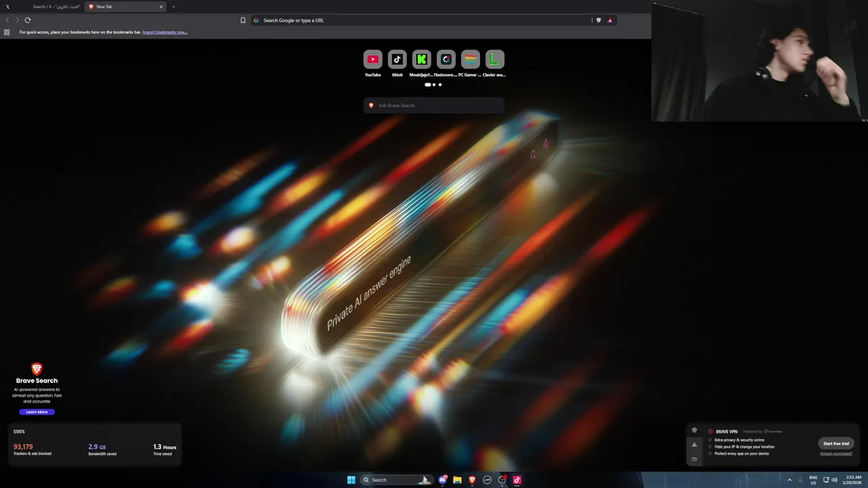Select the second top-sites page dot
The width and height of the screenshot is (868, 488).
pos(434,85)
